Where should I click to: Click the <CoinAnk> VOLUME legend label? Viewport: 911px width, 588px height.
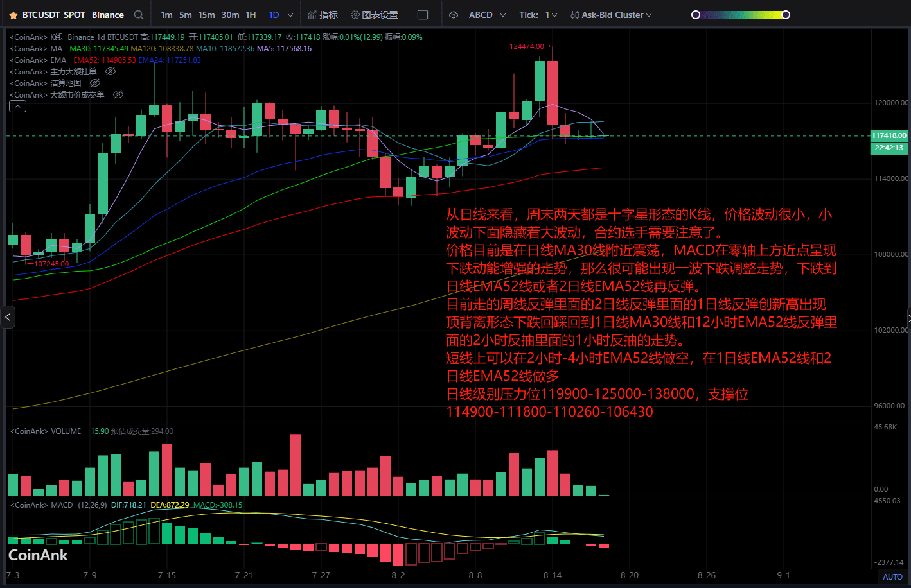(x=46, y=431)
